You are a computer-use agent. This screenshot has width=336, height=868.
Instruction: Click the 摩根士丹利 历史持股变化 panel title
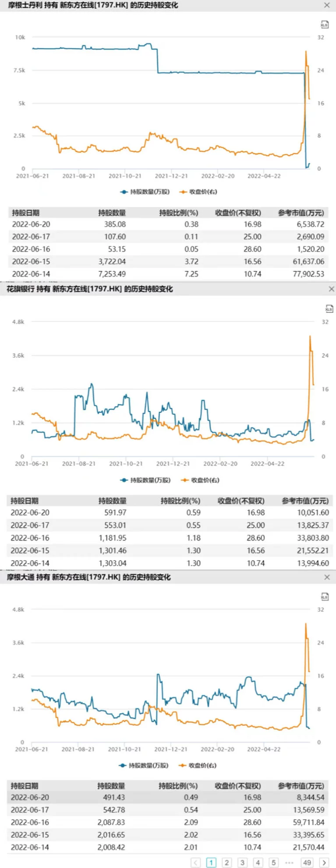[93, 5]
